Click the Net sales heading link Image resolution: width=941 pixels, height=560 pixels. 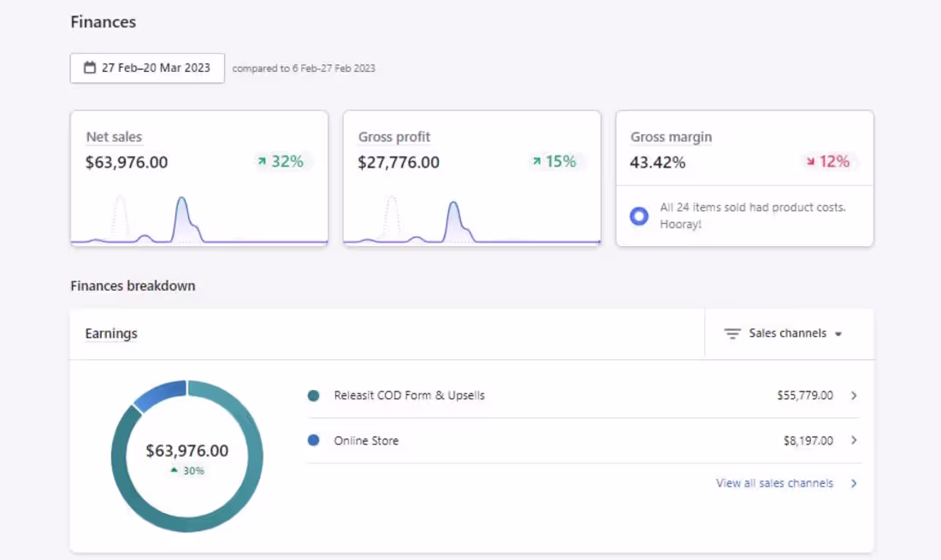click(x=114, y=137)
